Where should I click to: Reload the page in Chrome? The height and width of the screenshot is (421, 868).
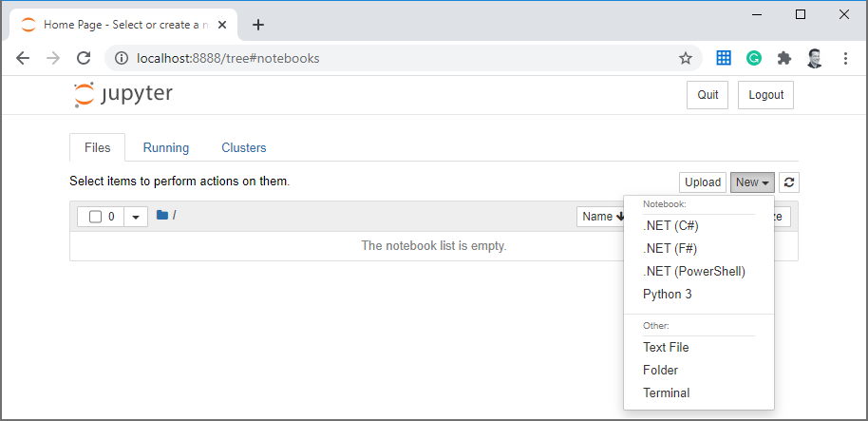[84, 58]
